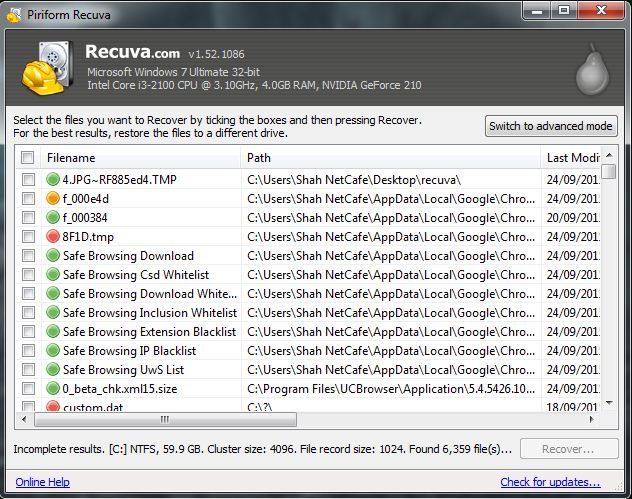Image resolution: width=632 pixels, height=499 pixels.
Task: Click the green icon beside Safe Browsing IP Blacklist
Action: tap(53, 350)
